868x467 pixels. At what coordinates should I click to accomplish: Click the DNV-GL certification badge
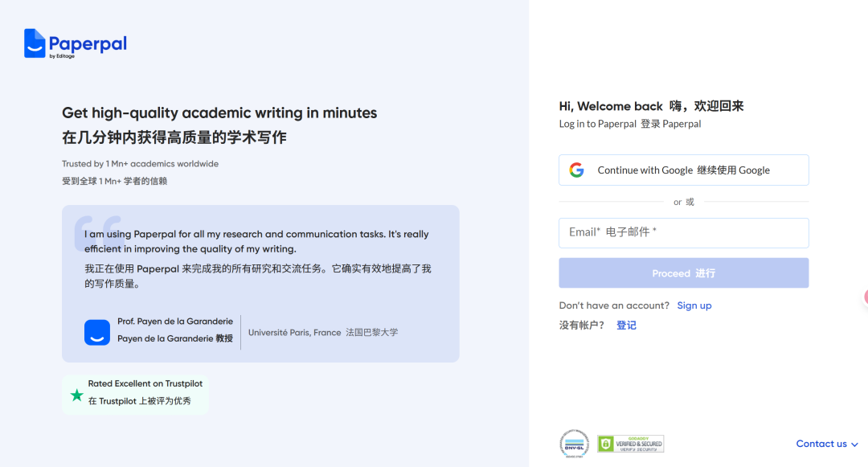(574, 444)
